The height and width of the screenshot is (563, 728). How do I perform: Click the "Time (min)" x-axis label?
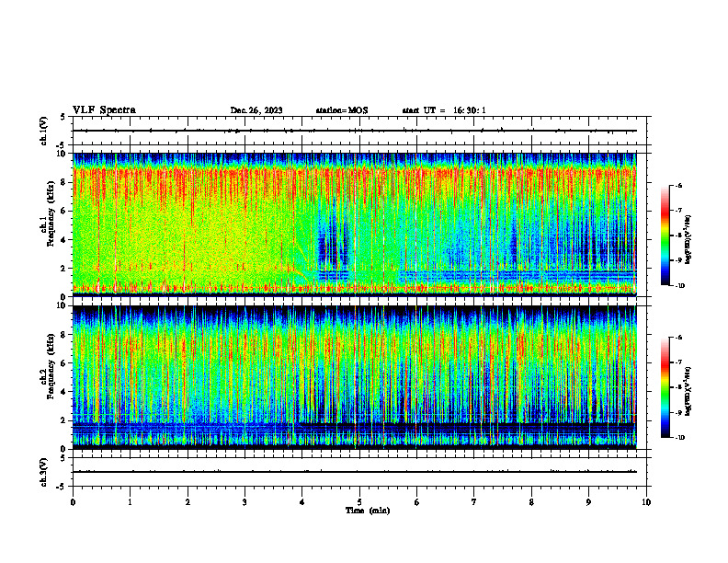(368, 511)
